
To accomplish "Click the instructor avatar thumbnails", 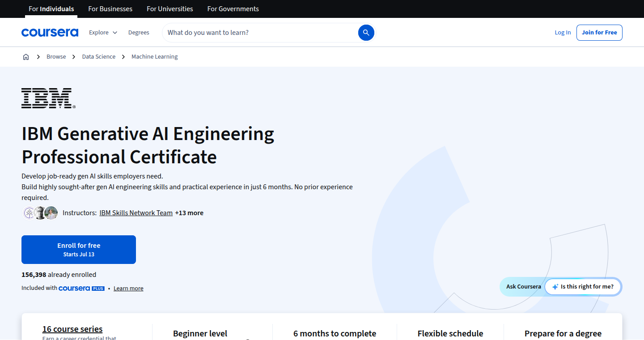I will pos(41,213).
